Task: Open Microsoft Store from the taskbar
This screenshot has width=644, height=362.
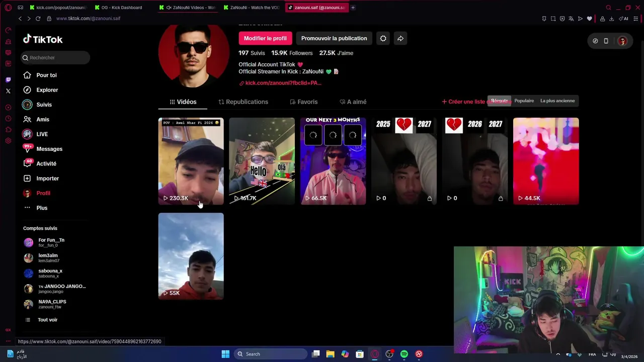Action: click(x=360, y=354)
